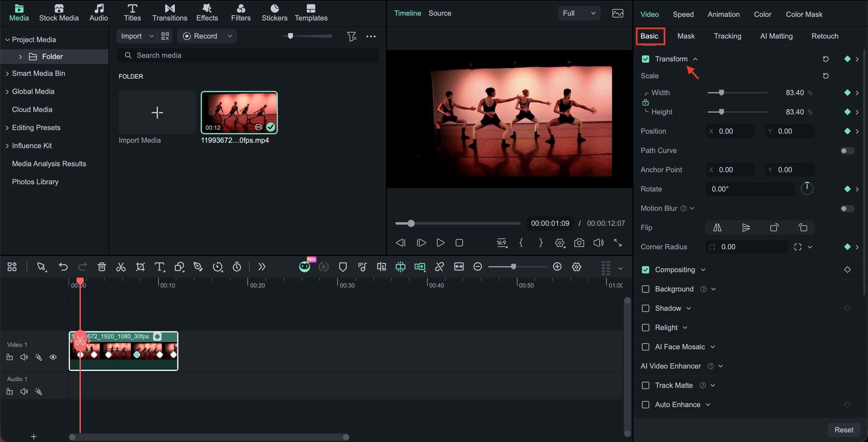Viewport: 868px width, 442px height.
Task: Select the Split scissors tool in timeline toolbar
Action: [121, 267]
